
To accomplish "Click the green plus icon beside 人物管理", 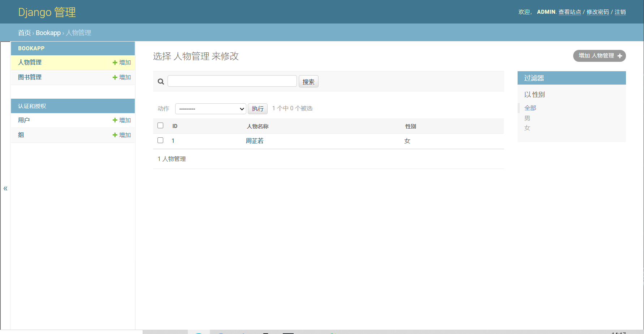I will coord(115,63).
